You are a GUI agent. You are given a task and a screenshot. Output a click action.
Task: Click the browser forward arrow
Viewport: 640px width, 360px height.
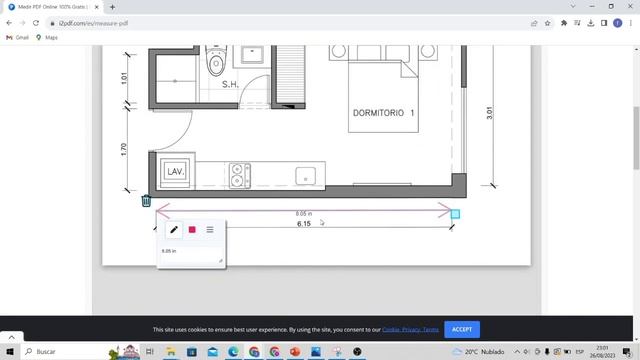coord(22,23)
